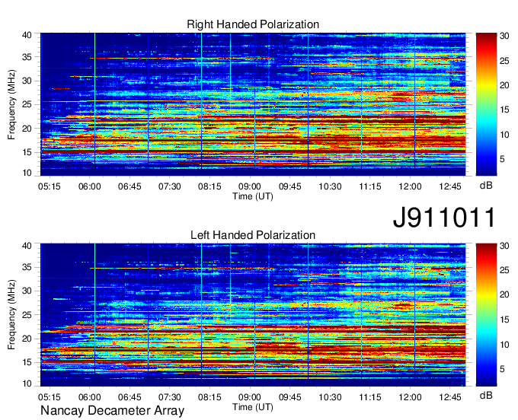Click the color bar beside Left Handed plot
Image resolution: width=518 pixels, height=420 pixels.
coord(486,315)
